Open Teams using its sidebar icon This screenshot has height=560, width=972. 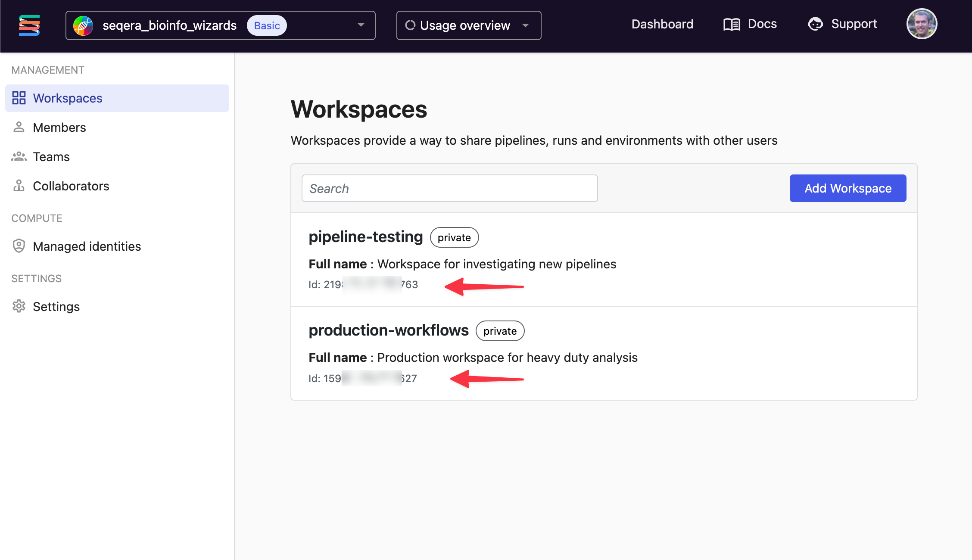click(x=19, y=156)
